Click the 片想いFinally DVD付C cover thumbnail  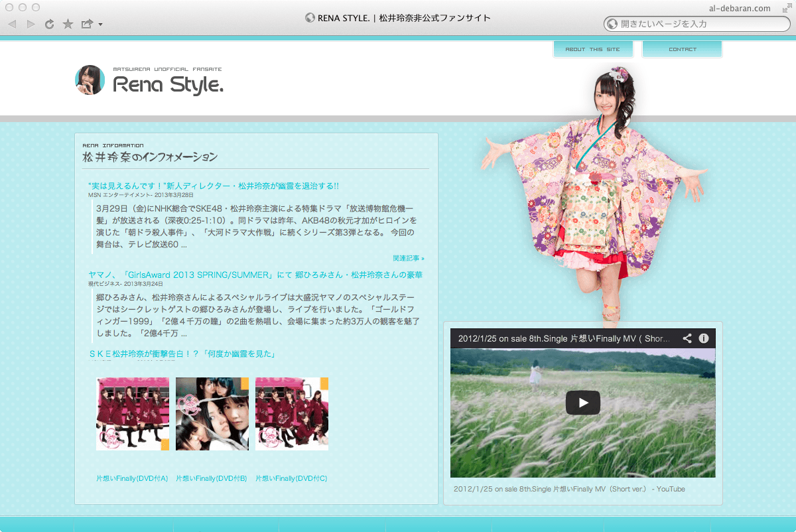tap(292, 414)
